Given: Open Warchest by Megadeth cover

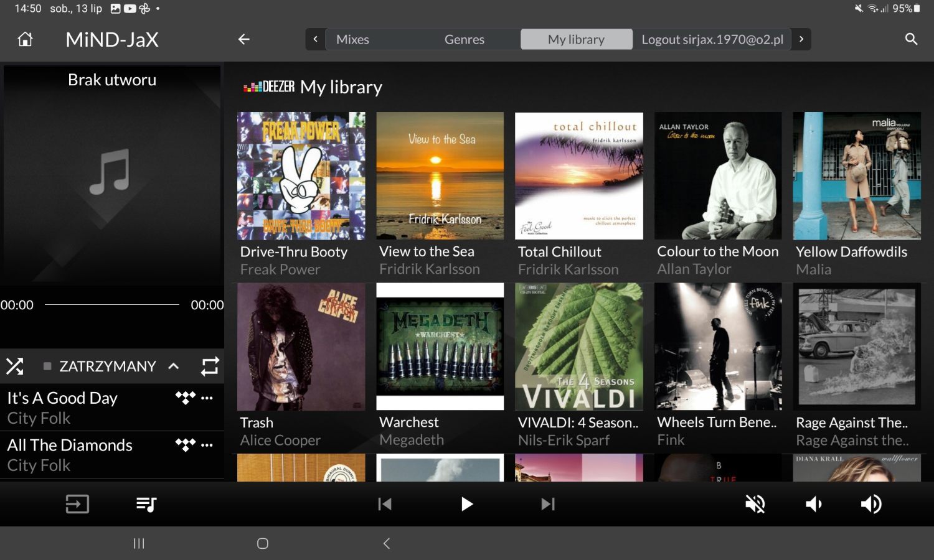Looking at the screenshot, I should (440, 347).
